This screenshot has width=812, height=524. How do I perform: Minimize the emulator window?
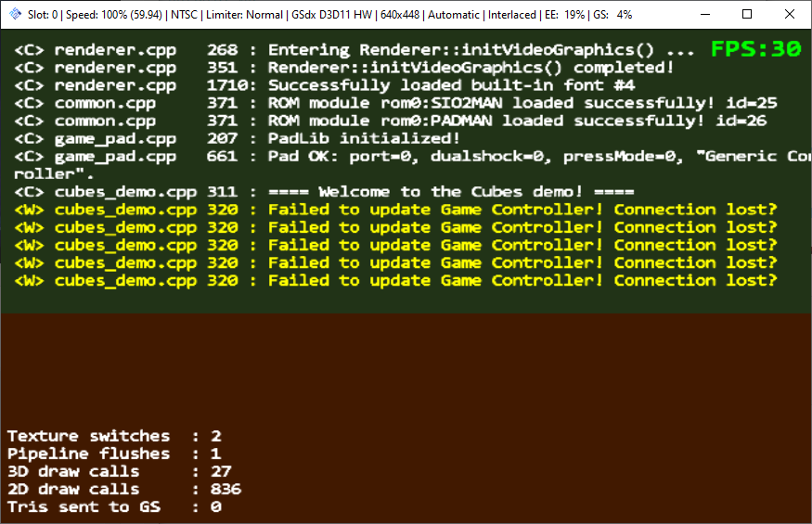703,15
